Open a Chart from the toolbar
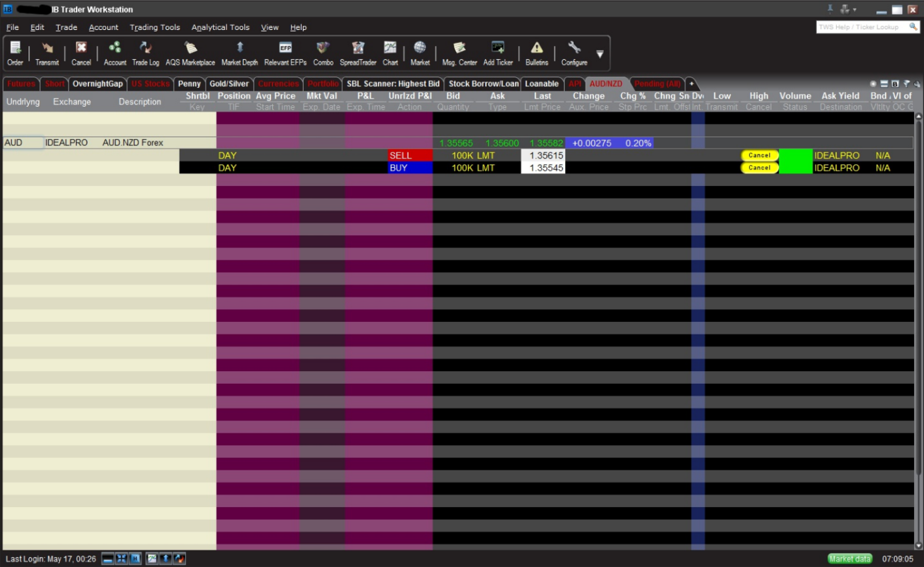The height and width of the screenshot is (567, 924). [x=390, y=53]
